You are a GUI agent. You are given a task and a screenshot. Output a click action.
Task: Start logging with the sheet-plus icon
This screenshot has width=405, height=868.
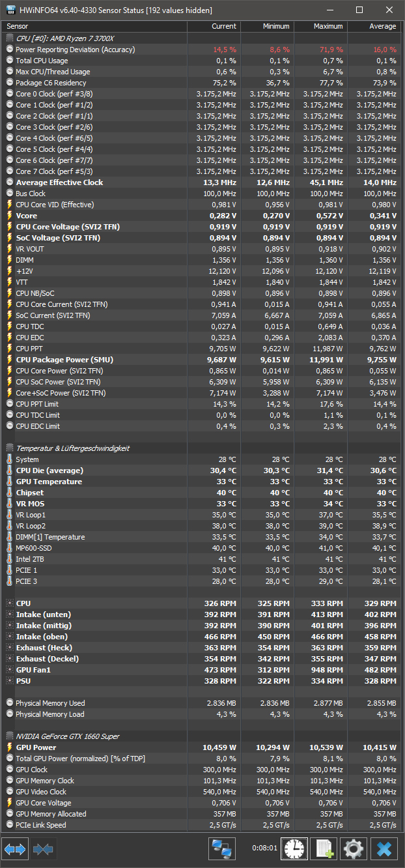tap(324, 848)
